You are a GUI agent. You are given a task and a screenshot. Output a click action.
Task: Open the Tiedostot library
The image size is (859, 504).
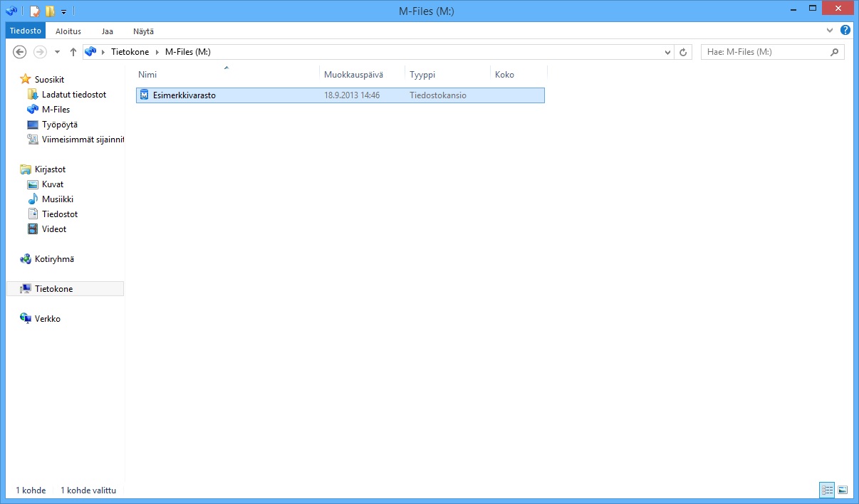(60, 214)
